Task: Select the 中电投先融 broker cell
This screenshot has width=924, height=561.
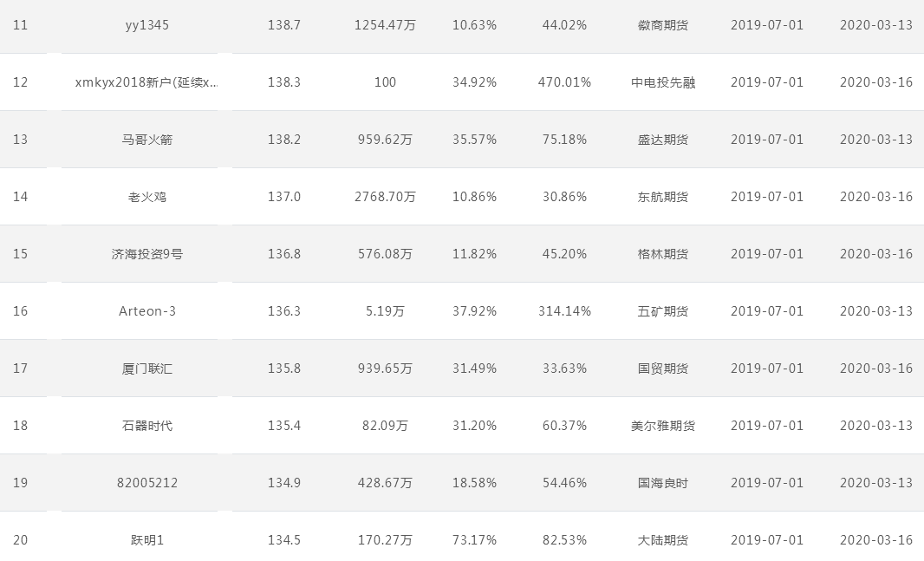Action: (663, 82)
